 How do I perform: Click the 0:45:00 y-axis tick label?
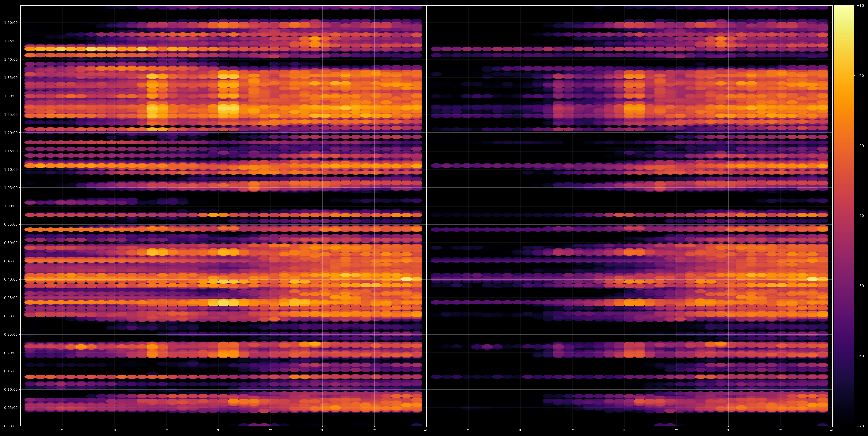pos(11,261)
